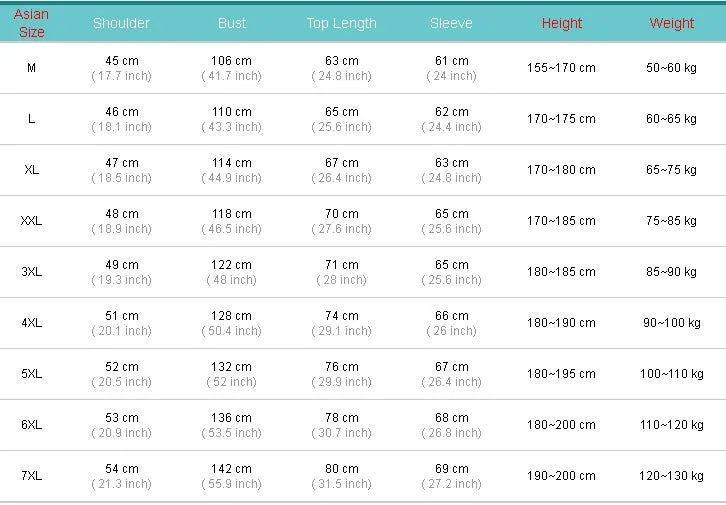This screenshot has height=505, width=726.
Task: Select the Shoulder column header
Action: pos(121,23)
